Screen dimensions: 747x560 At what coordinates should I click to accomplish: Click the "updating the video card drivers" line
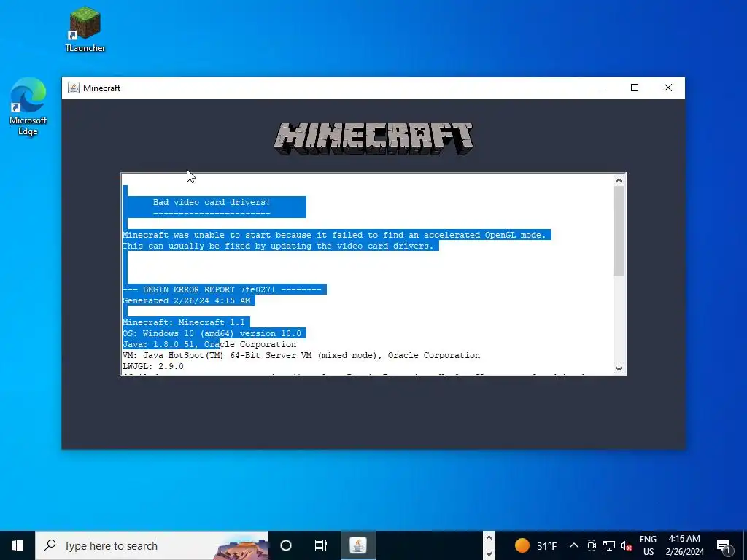[278, 246]
